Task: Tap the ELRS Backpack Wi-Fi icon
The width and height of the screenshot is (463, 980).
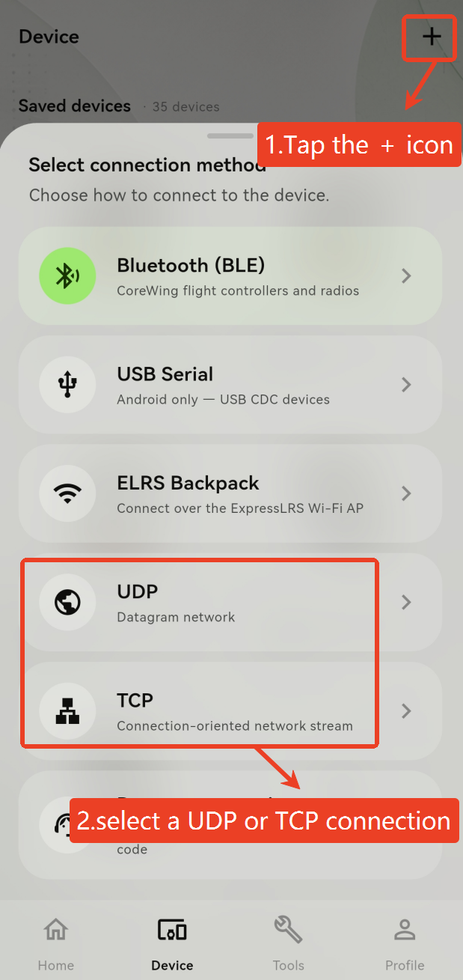Action: (x=67, y=493)
